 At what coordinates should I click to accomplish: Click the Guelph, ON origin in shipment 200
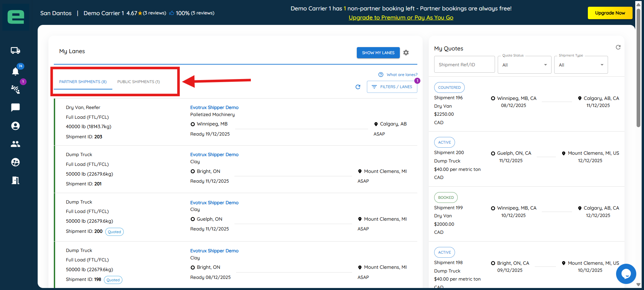coord(210,219)
